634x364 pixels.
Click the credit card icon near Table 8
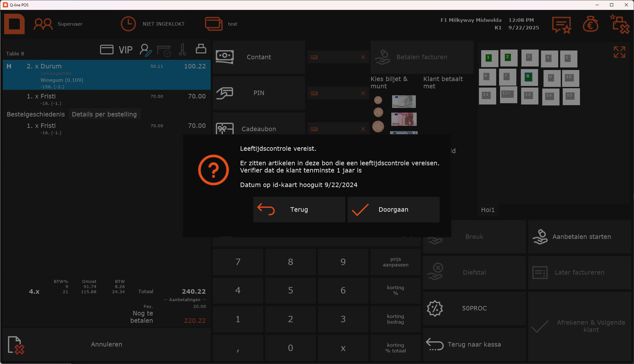pyautogui.click(x=107, y=50)
